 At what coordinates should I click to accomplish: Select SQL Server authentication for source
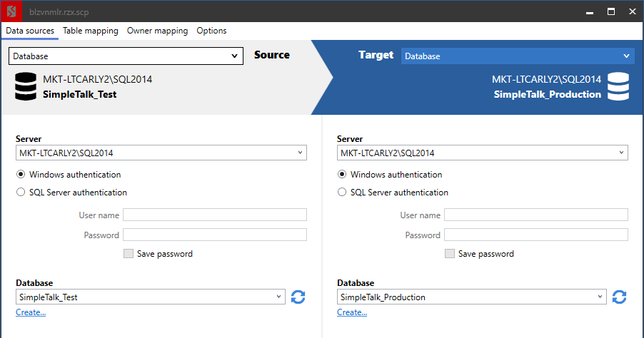(21, 192)
